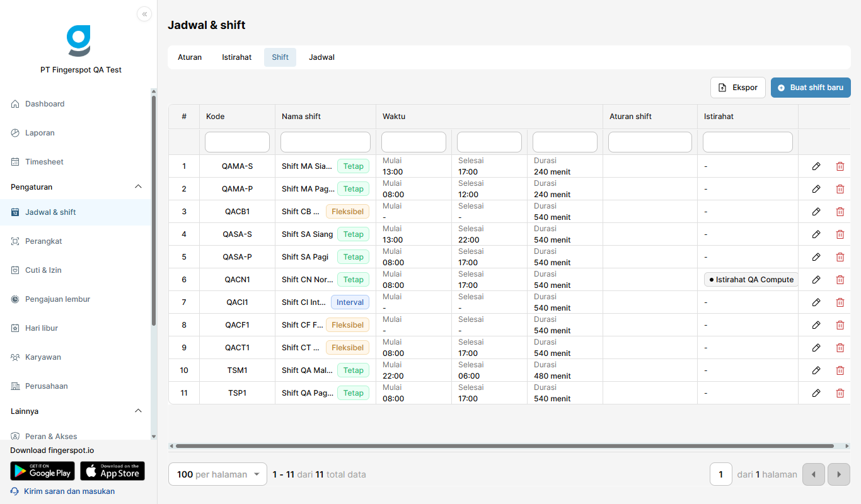
Task: Delete the QASA-S shift row
Action: point(840,234)
